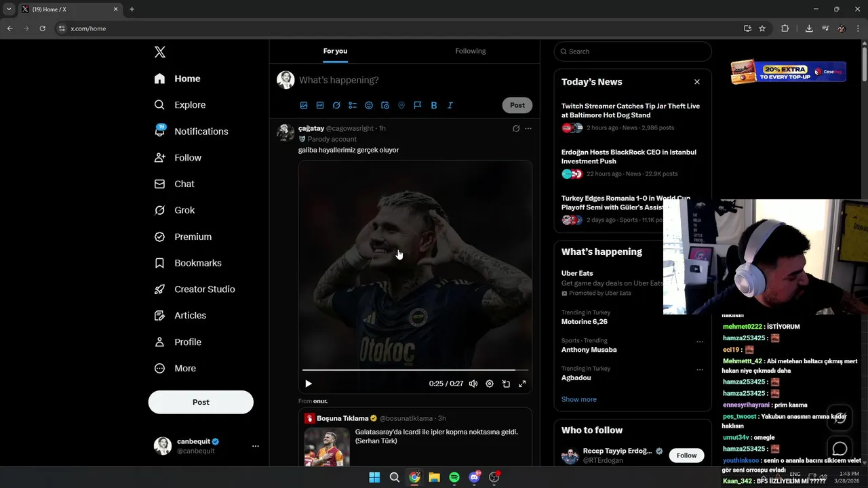
Task: Open the Explore page
Action: point(180,105)
